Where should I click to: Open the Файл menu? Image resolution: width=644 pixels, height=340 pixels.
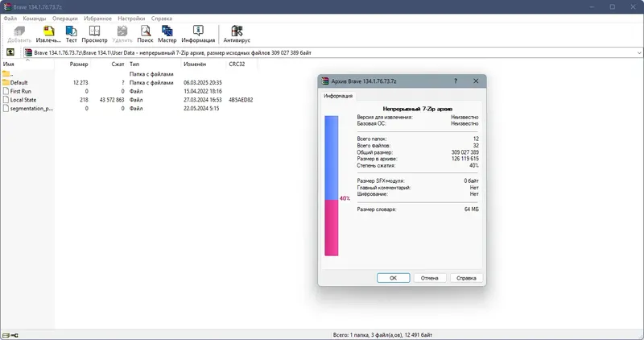10,19
